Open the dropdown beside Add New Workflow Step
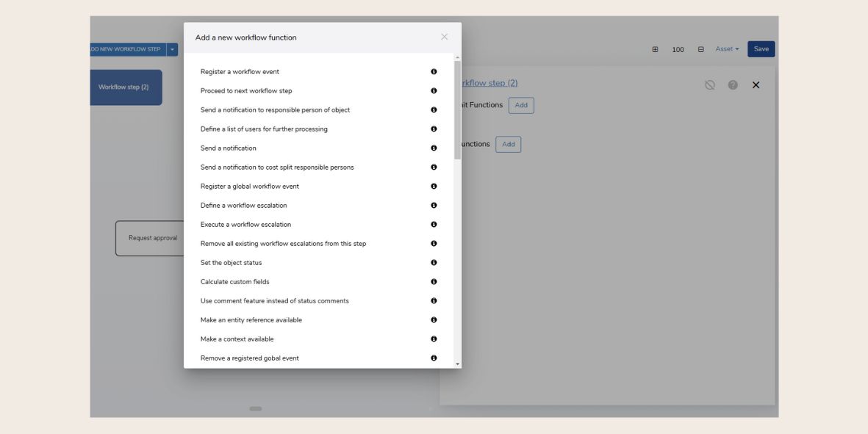Image resolution: width=868 pixels, height=434 pixels. 173,49
